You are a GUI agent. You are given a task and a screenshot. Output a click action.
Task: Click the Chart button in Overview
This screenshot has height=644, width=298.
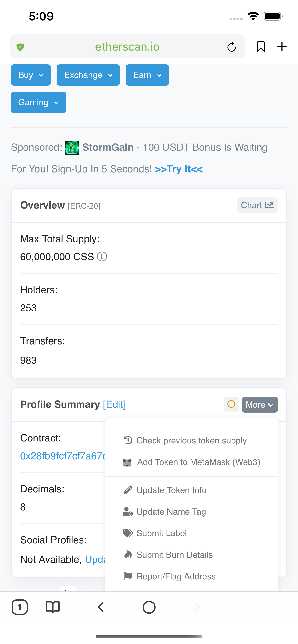(x=257, y=205)
